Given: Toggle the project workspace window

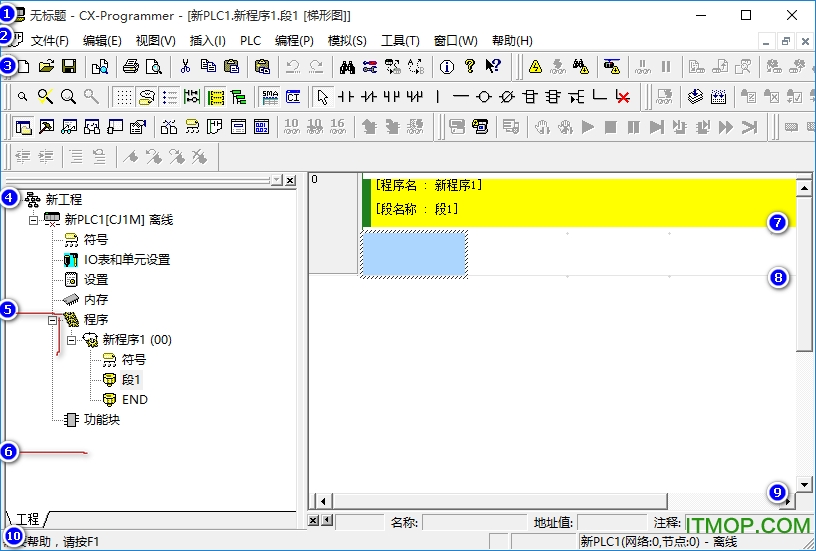Looking at the screenshot, I should point(23,127).
